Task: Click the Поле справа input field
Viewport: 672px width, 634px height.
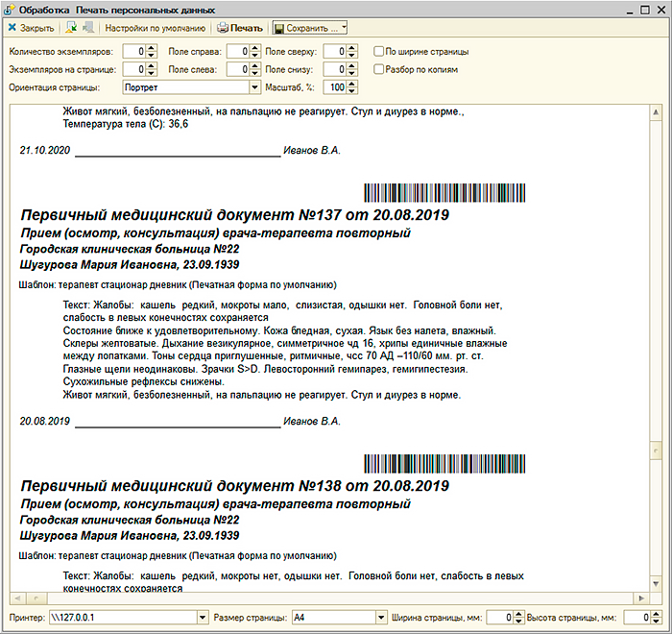Action: pyautogui.click(x=240, y=51)
